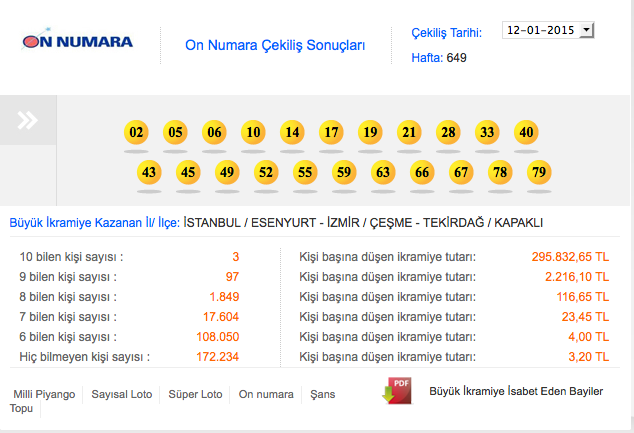Click the prize amount 116,65 TL

click(583, 297)
